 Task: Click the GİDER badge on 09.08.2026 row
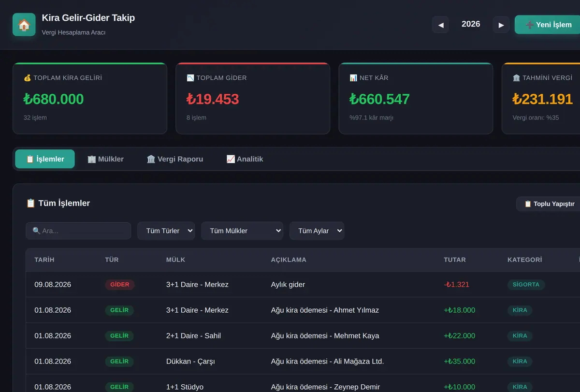[x=120, y=285]
